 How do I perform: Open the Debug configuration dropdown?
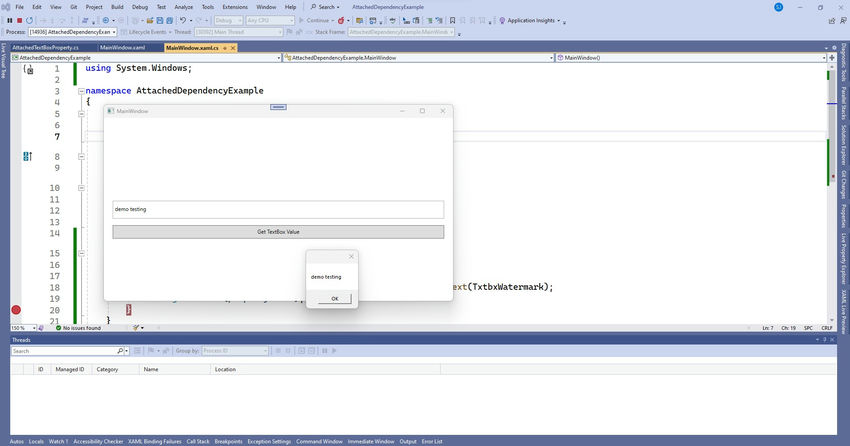coord(228,21)
